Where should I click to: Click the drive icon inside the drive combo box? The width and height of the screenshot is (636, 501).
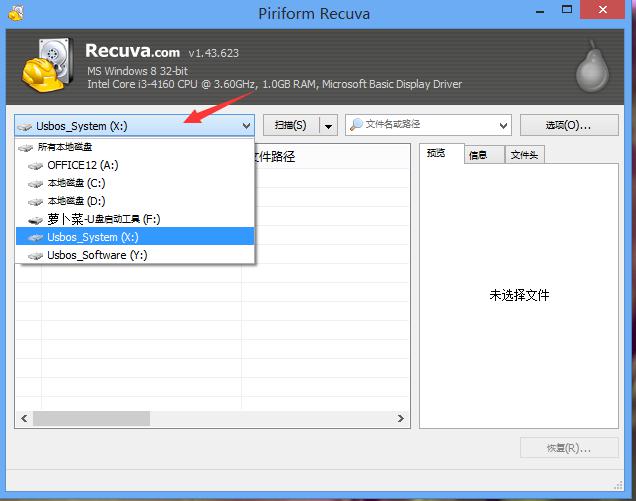25,127
